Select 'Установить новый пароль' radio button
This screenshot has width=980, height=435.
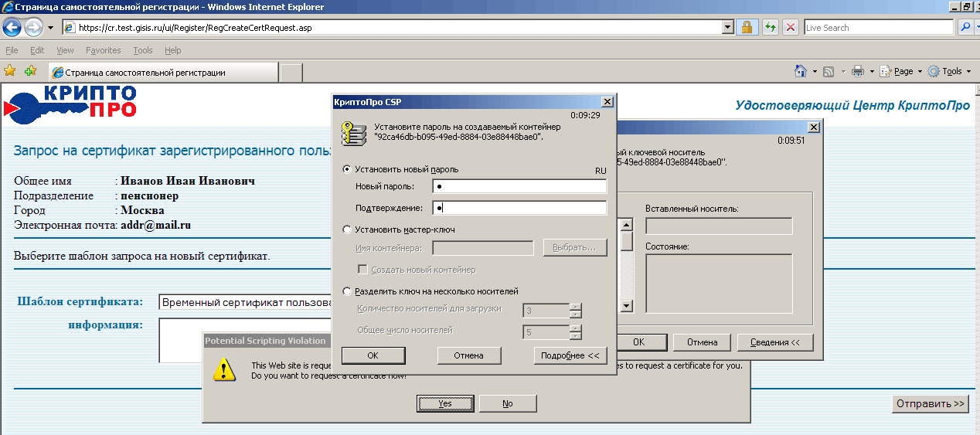346,169
